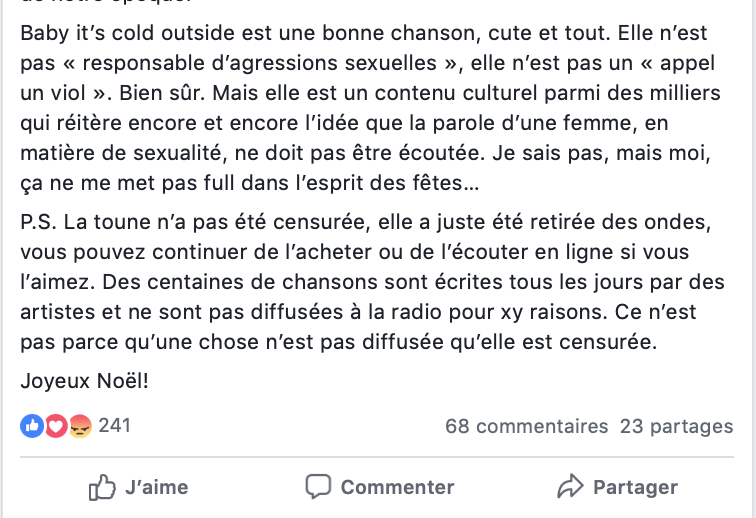Screen dimensions: 756x518
Task: Click the angry face reaction icon
Action: [80, 426]
